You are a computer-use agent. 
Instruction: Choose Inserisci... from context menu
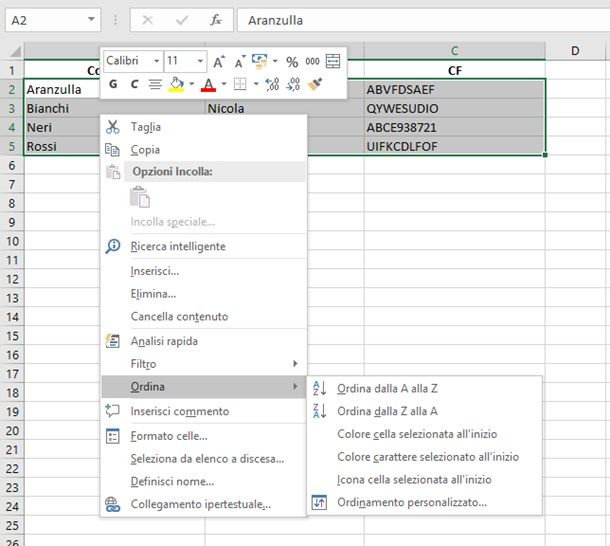click(204, 271)
